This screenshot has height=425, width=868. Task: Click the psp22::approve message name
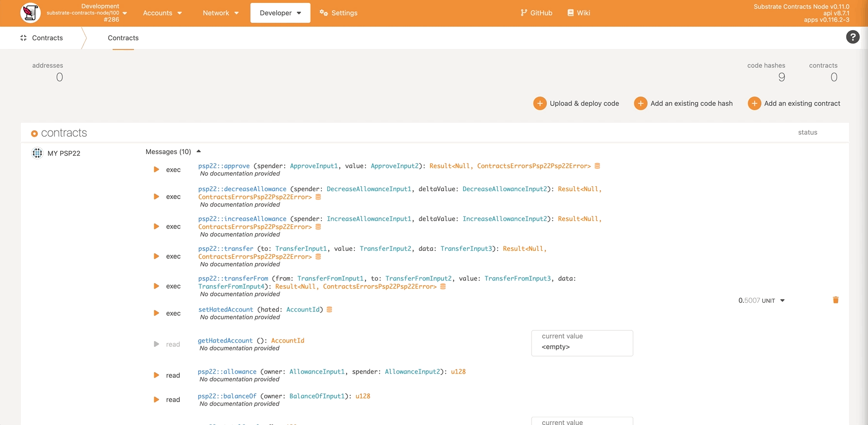click(224, 166)
